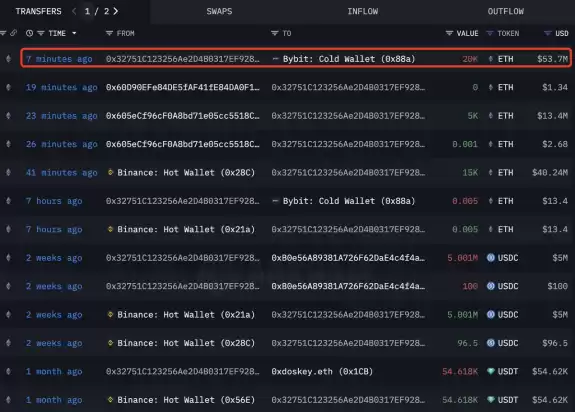This screenshot has width=575, height=412.
Task: Click chain icon on 41 minutes ago row
Action: pyautogui.click(x=8, y=173)
